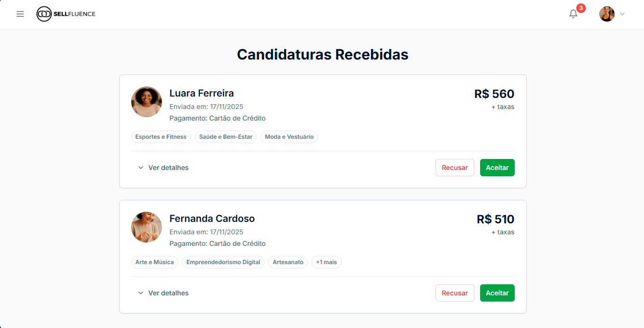This screenshot has height=328, width=644.
Task: Click Fernanda Cardoso's profile photo
Action: tap(147, 227)
